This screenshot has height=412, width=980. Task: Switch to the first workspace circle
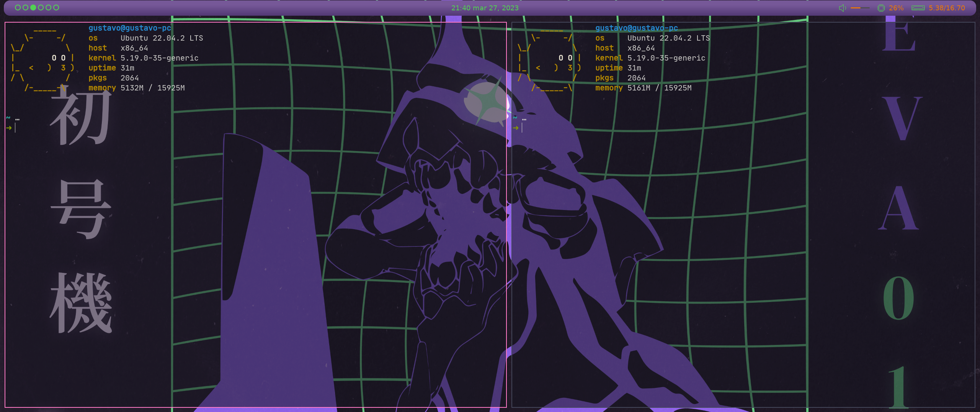pos(18,8)
